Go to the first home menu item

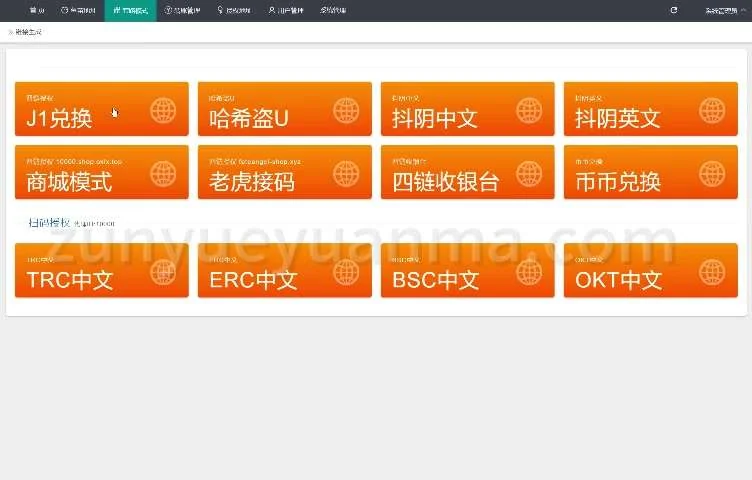click(x=37, y=10)
